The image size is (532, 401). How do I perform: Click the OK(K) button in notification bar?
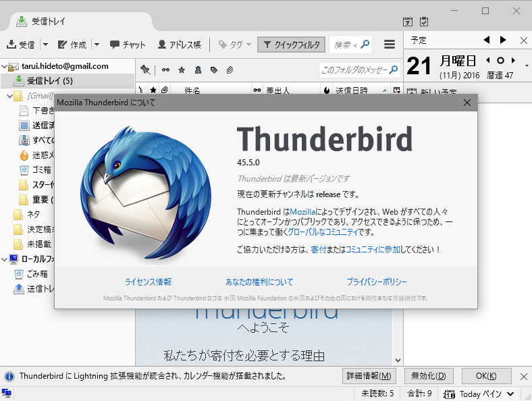pyautogui.click(x=486, y=376)
